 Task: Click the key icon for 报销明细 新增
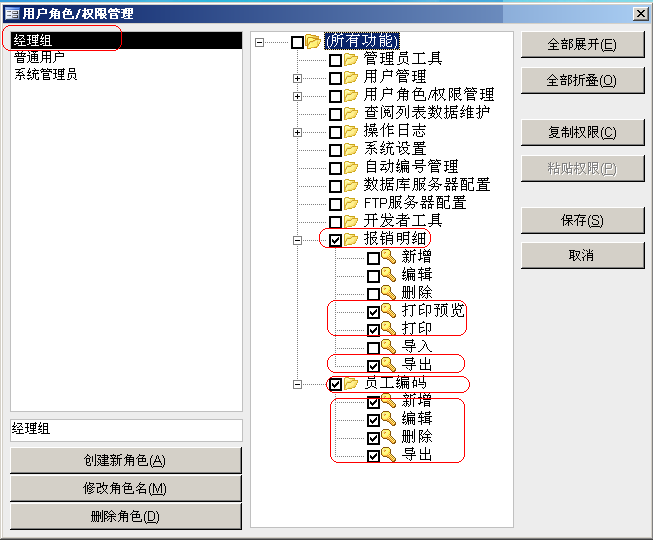[x=389, y=257]
